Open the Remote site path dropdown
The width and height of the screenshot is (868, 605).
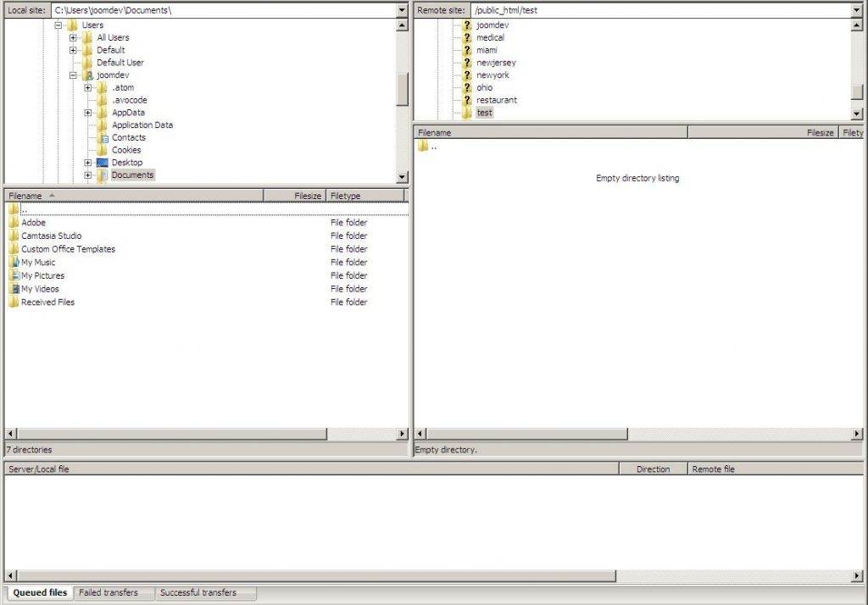[x=856, y=10]
